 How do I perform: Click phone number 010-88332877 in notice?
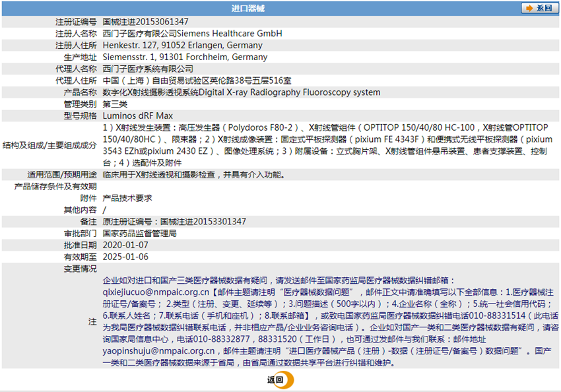point(221,339)
